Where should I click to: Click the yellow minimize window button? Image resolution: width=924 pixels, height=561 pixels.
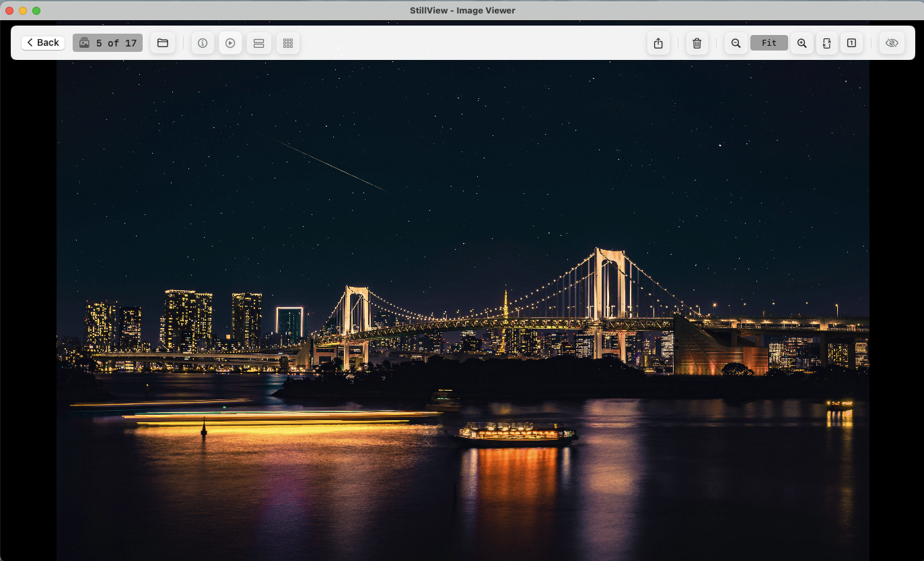pos(23,11)
